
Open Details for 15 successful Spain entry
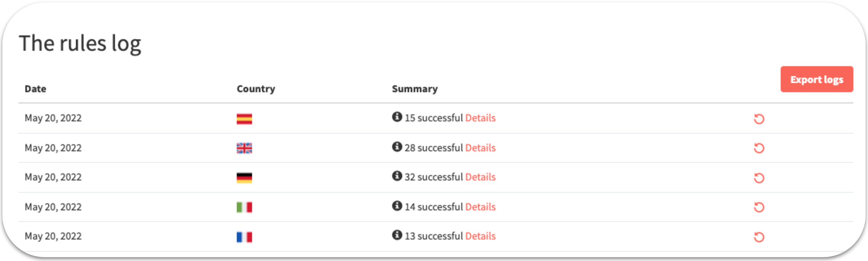pos(480,118)
